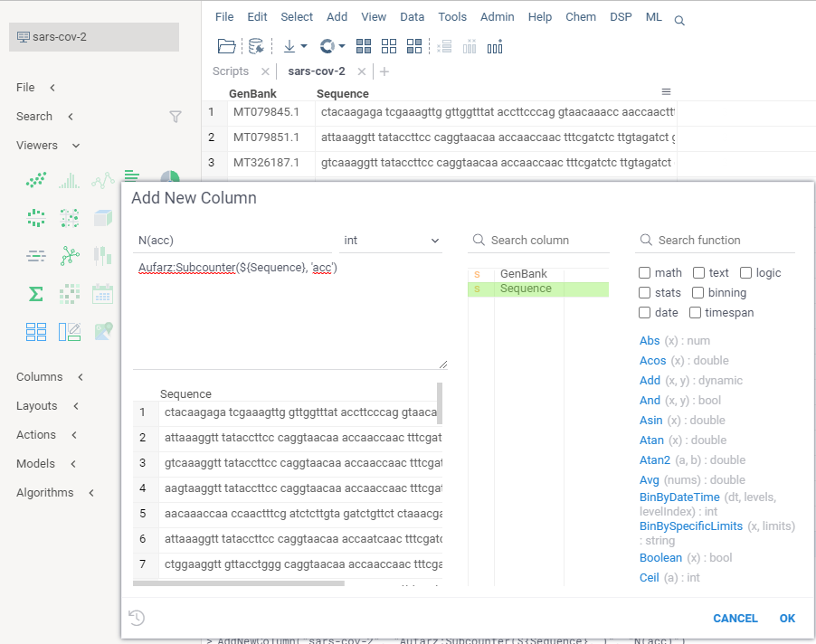Add the Google map viewer

coord(103,332)
